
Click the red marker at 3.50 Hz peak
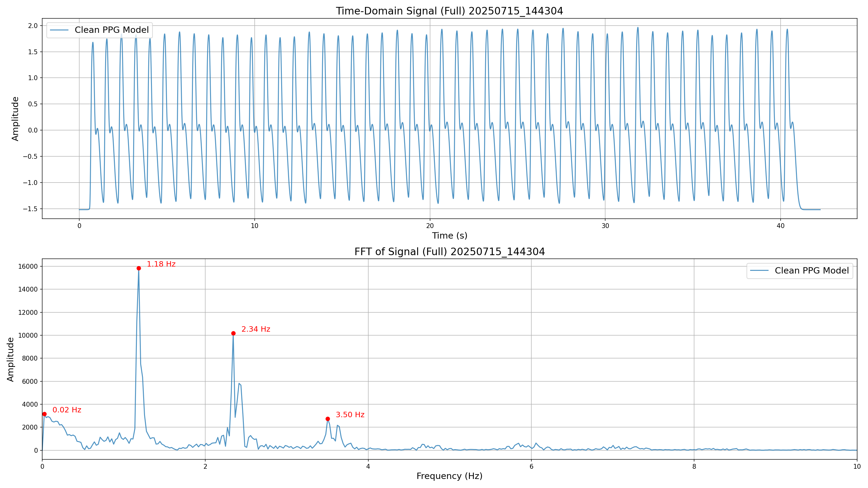tap(328, 419)
